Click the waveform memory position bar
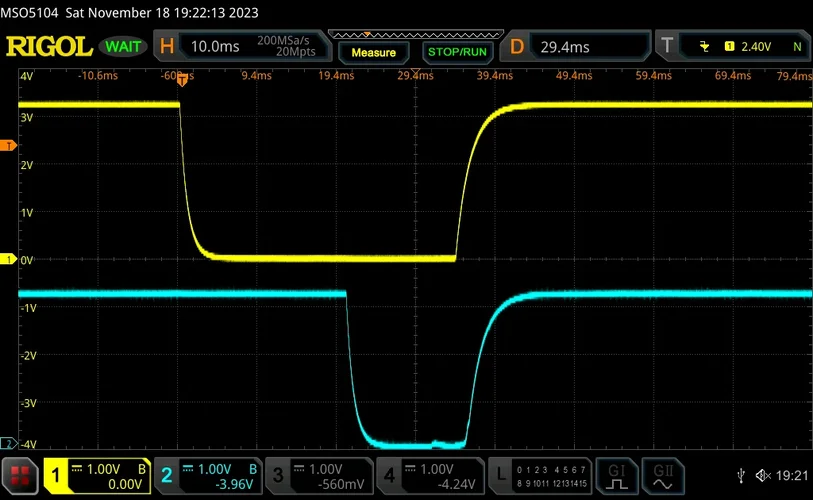This screenshot has width=813, height=500. click(x=416, y=34)
